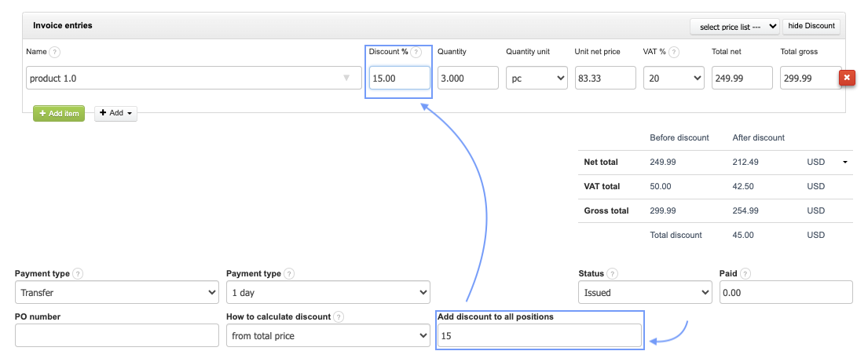Click the help icon beside Status label
Viewport: 868px width, 351px height.
pyautogui.click(x=612, y=274)
